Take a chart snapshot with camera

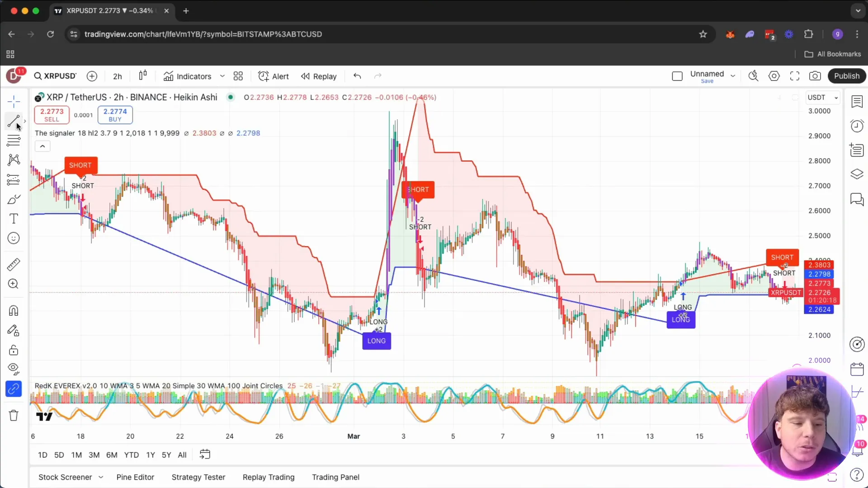click(815, 76)
